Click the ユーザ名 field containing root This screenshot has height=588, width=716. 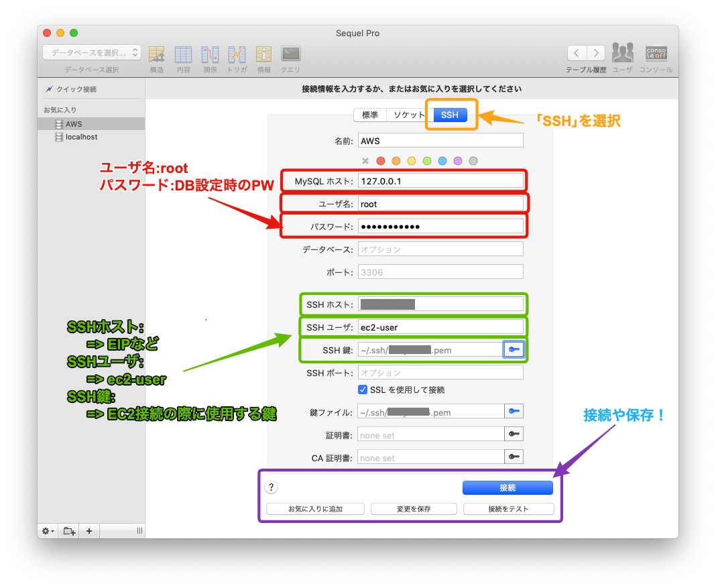coord(440,204)
